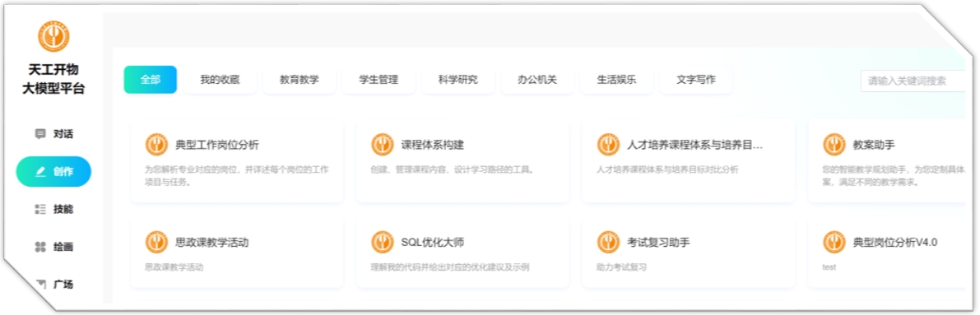The height and width of the screenshot is (315, 980).
Task: Click the SQL优化大师 card icon
Action: click(383, 242)
